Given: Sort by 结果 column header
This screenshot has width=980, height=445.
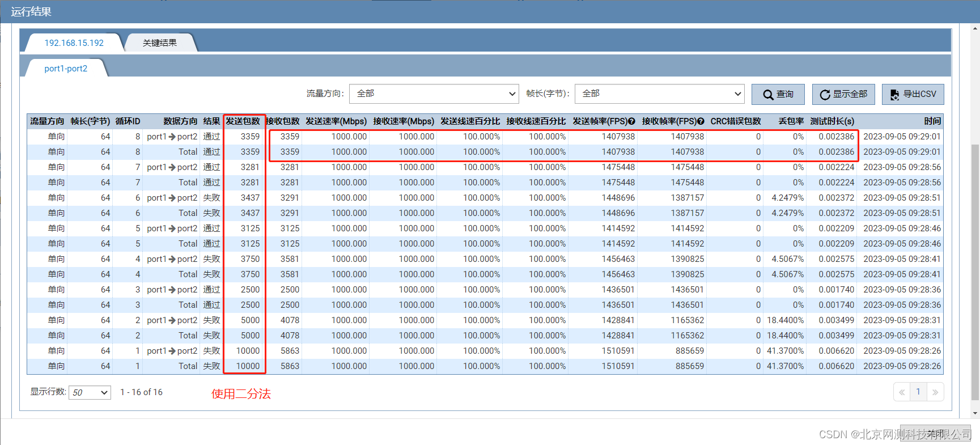Looking at the screenshot, I should point(211,121).
